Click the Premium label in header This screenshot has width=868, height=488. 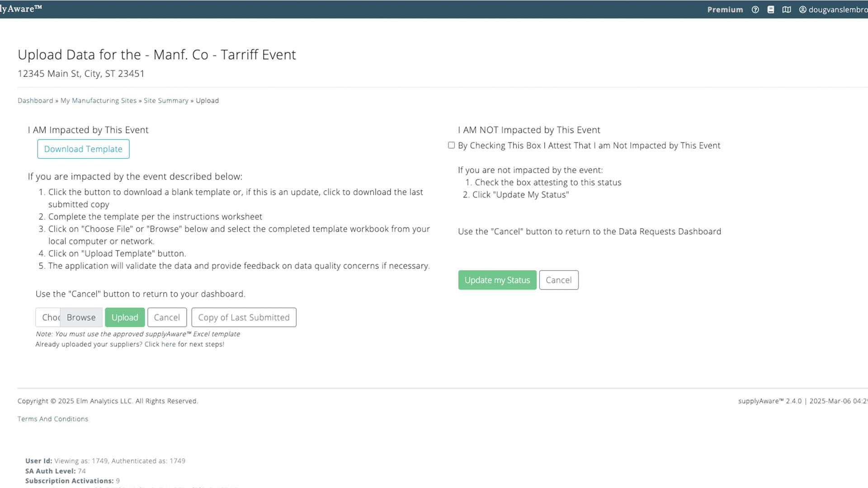(725, 9)
